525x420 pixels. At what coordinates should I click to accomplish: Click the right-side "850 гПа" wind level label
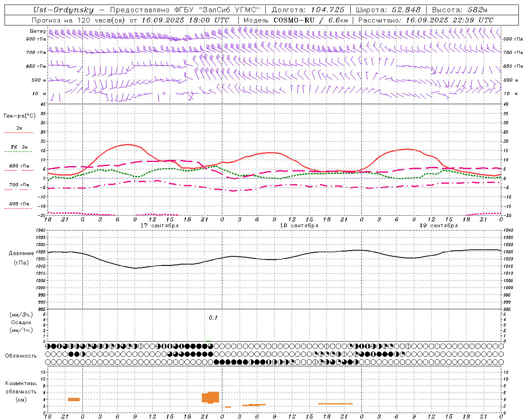pyautogui.click(x=513, y=66)
